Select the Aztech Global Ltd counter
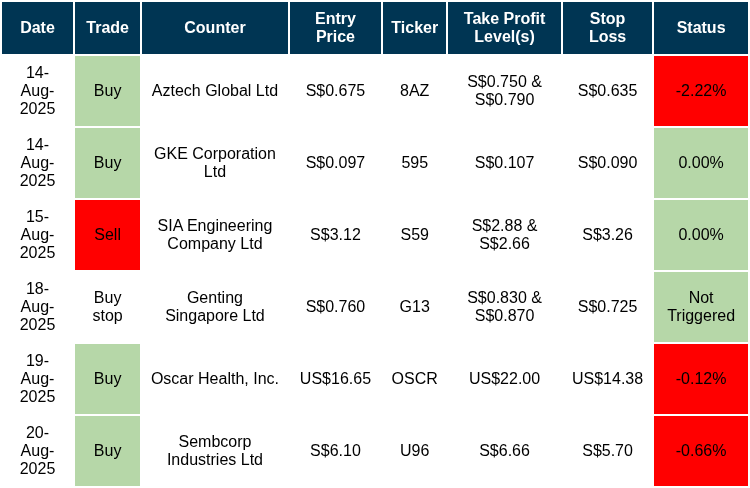This screenshot has width=750, height=488. coord(215,91)
